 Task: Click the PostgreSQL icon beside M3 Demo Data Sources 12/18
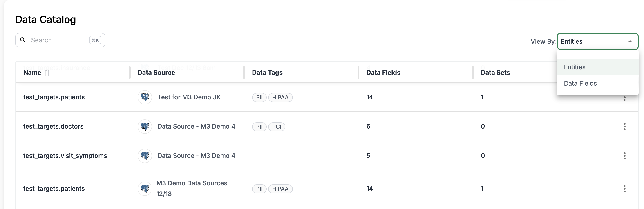pyautogui.click(x=145, y=189)
